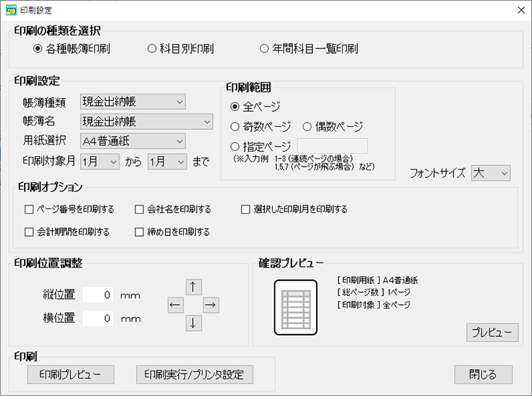Open the 帳簿種類 dropdown

tap(133, 102)
